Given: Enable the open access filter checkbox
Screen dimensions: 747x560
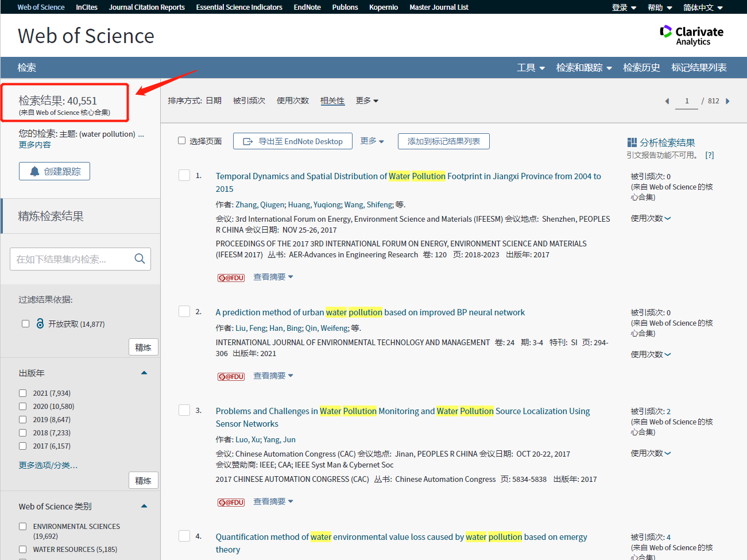Looking at the screenshot, I should 25,323.
